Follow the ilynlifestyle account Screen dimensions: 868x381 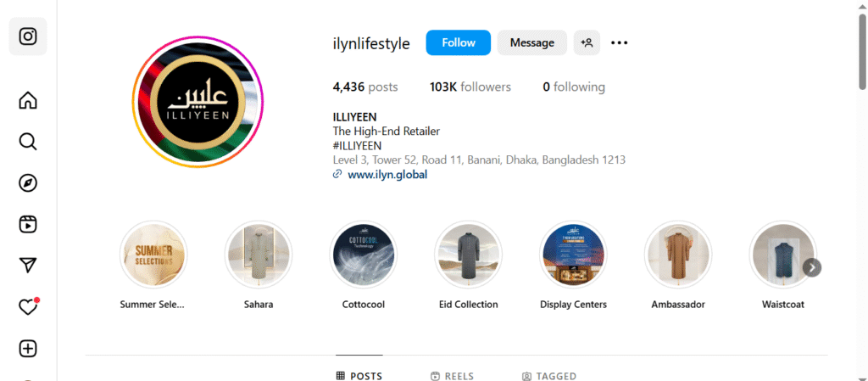[459, 42]
